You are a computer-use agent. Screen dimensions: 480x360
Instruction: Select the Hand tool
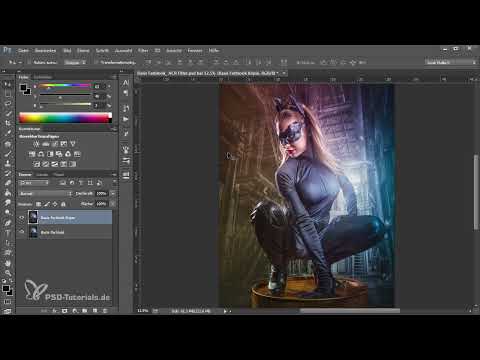coord(7,263)
